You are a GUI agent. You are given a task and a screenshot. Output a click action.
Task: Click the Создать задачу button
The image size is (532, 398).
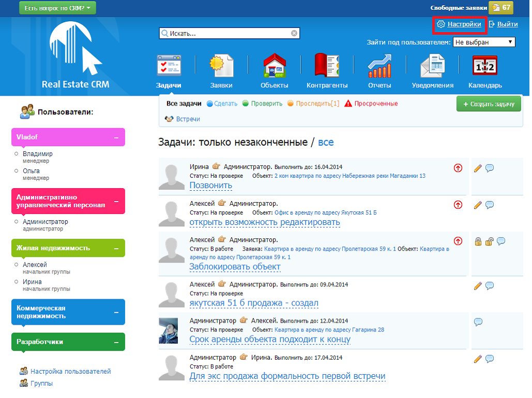[x=489, y=104]
